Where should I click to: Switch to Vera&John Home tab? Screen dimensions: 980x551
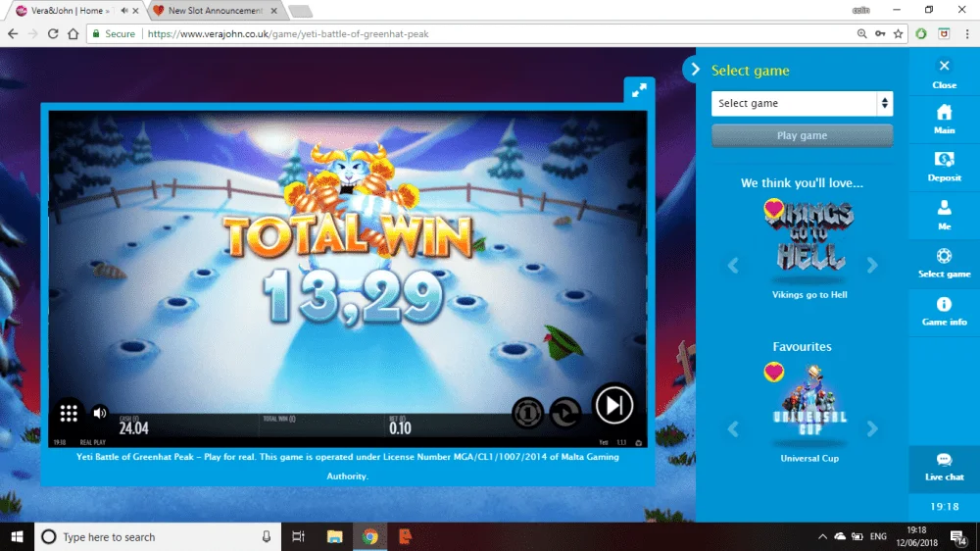[x=69, y=11]
